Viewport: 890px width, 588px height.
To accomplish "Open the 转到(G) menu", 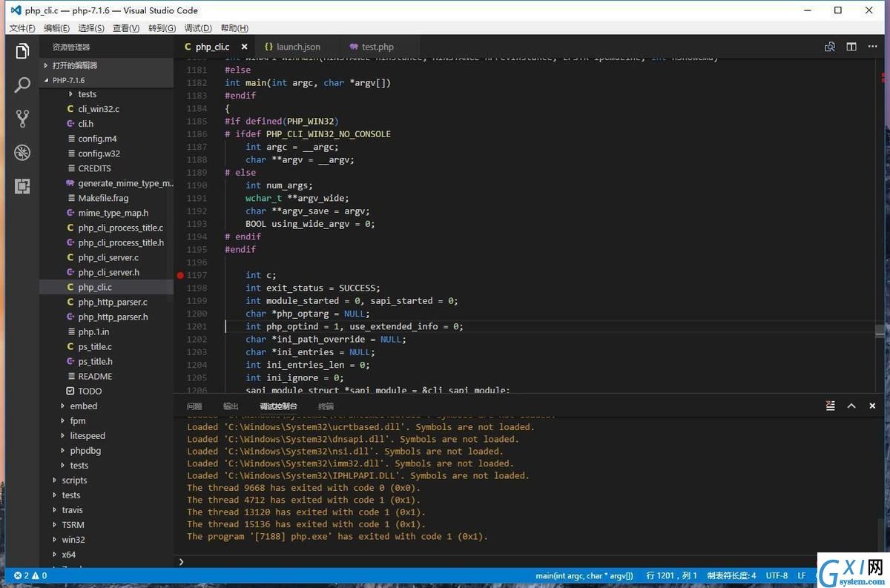I will click(162, 28).
